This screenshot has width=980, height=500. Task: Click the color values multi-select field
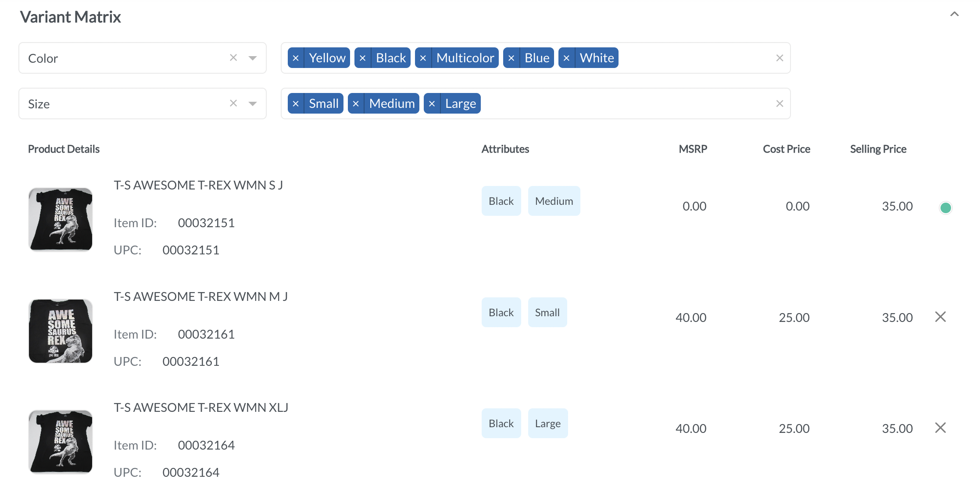536,58
